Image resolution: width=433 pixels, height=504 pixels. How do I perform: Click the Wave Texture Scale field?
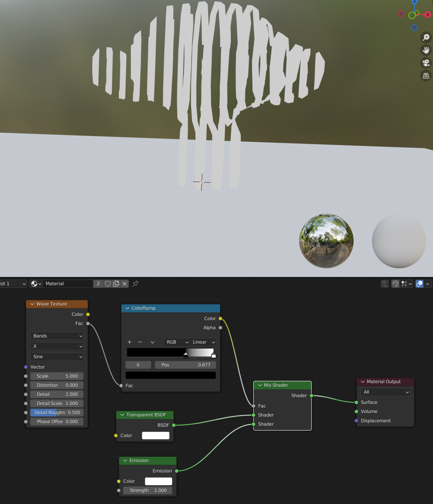[57, 376]
